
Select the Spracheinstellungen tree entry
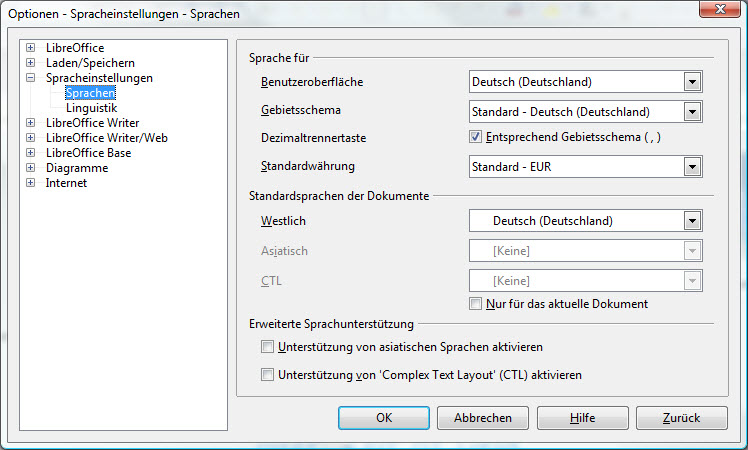click(x=99, y=78)
